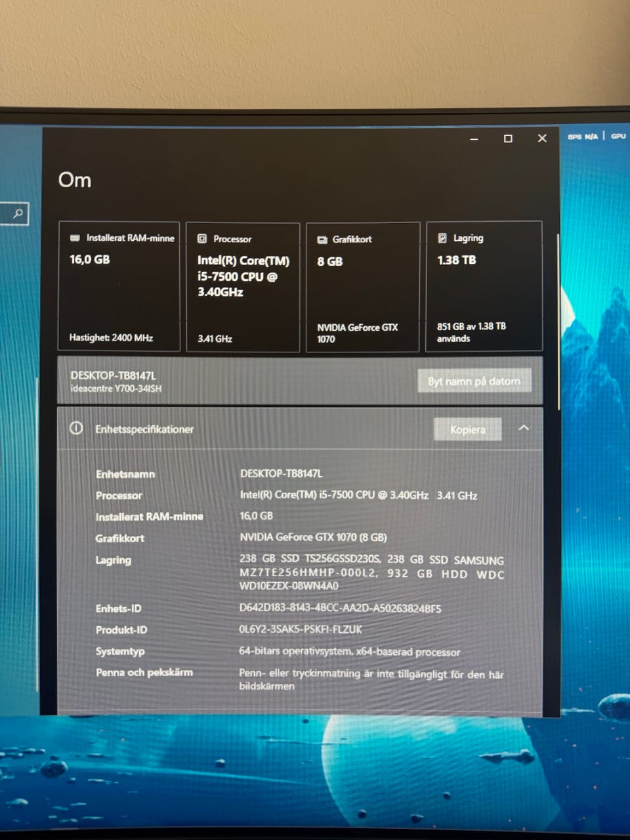Click 16,0 GB value in specifications list
630x840 pixels.
point(256,516)
